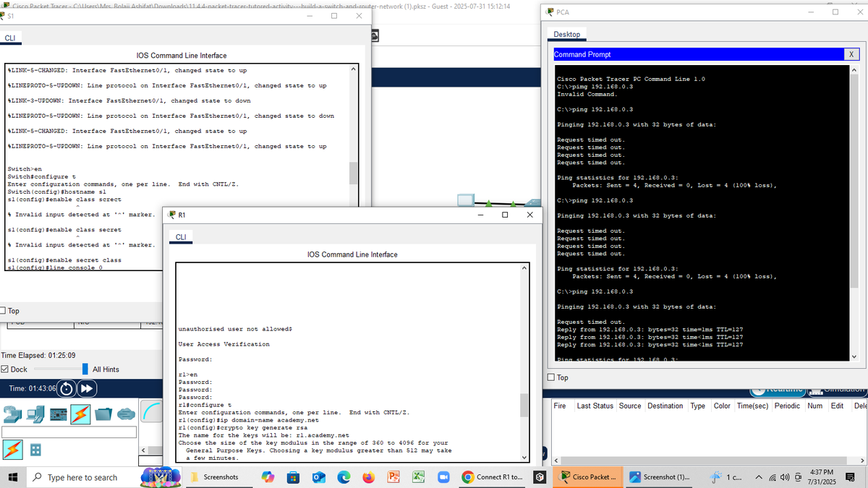The height and width of the screenshot is (488, 868).
Task: Enable the Top checkbox in S1 window
Action: click(x=4, y=311)
